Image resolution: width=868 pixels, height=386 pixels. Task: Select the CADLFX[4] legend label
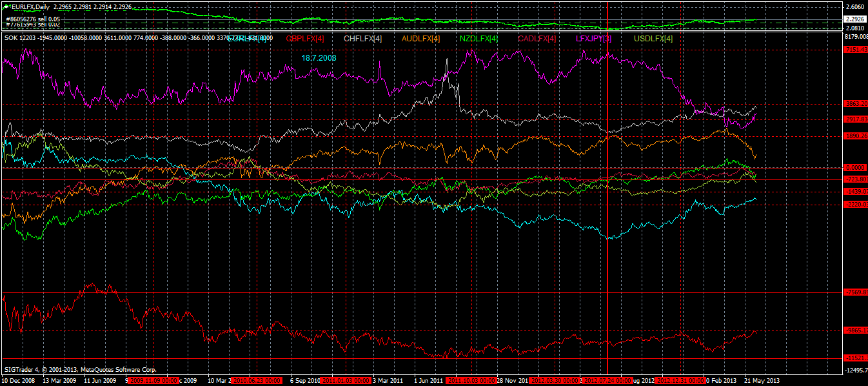[537, 39]
